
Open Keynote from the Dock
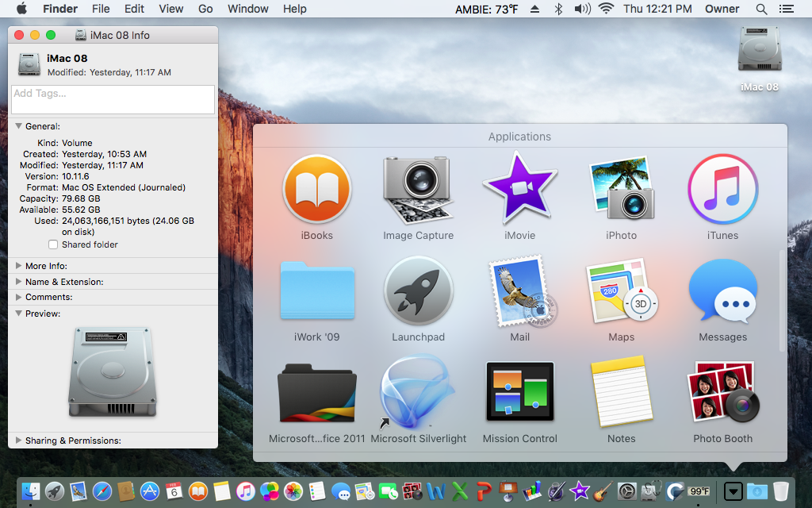(x=507, y=491)
